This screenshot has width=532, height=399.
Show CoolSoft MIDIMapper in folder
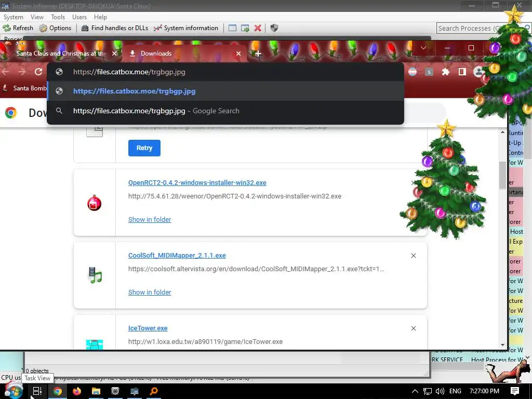pos(150,292)
